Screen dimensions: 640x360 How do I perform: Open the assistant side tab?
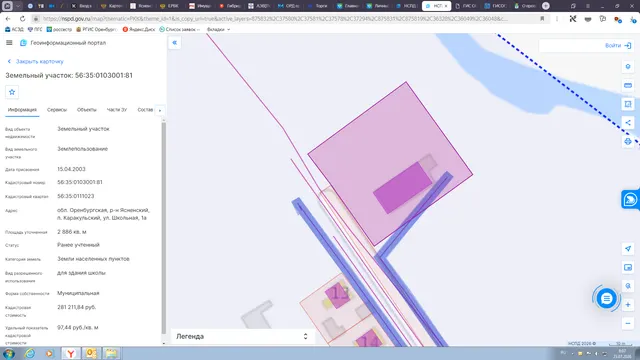pyautogui.click(x=630, y=200)
